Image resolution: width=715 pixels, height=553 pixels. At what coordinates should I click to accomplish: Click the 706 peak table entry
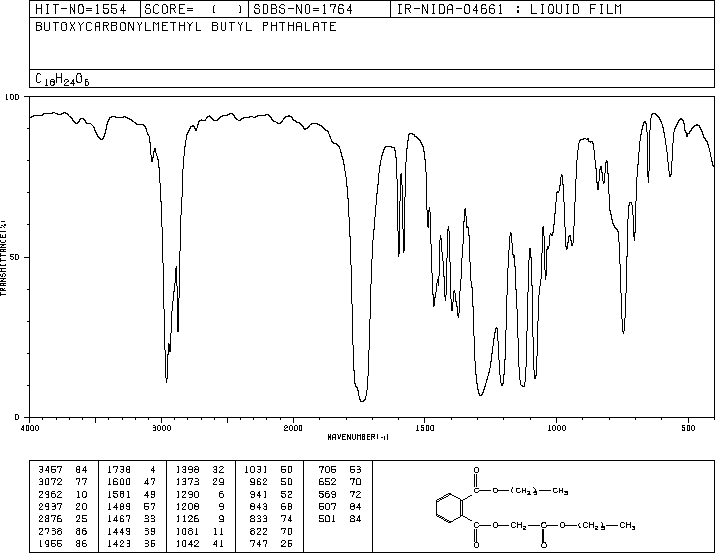pos(340,470)
